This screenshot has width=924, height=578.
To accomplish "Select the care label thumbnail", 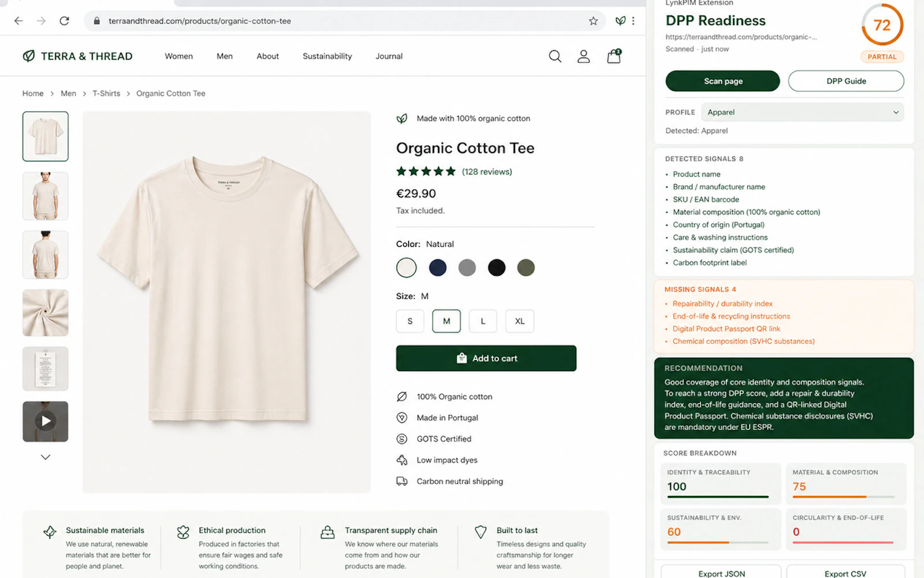I will click(x=46, y=369).
